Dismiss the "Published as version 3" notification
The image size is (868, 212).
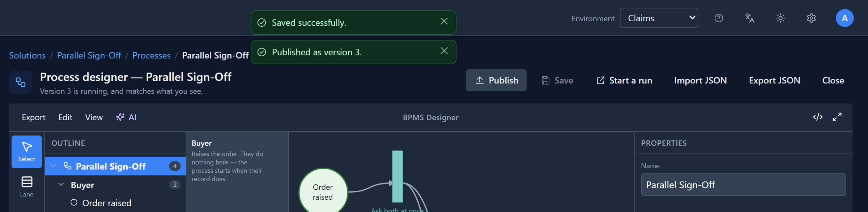(x=444, y=51)
